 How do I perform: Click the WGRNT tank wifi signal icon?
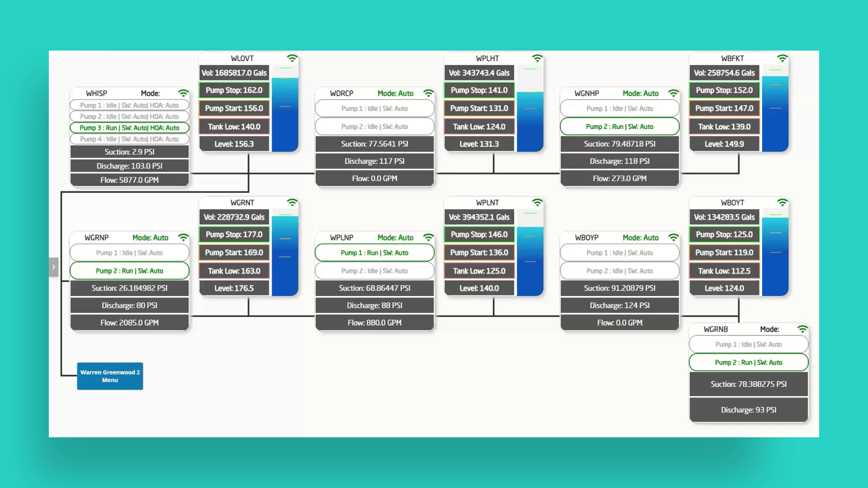coord(292,202)
